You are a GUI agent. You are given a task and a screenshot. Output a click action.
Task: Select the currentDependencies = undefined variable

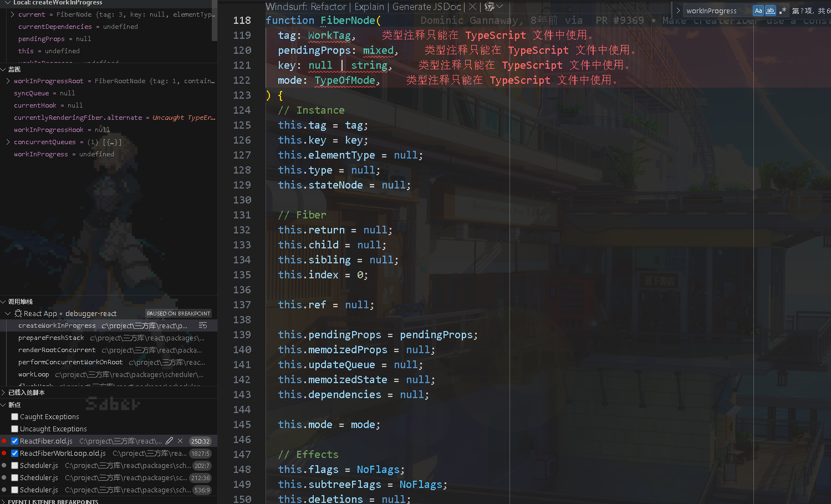tap(78, 27)
